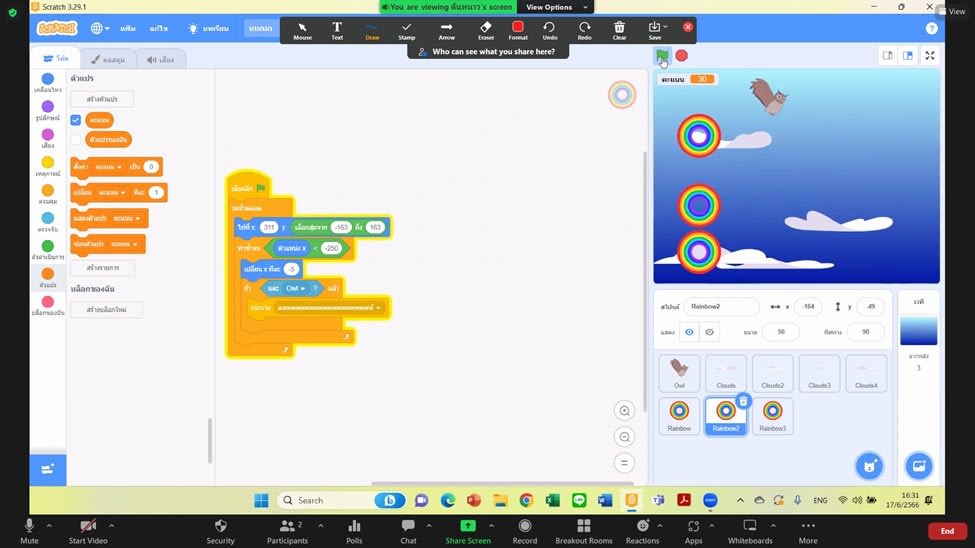Switch to large stage layout
This screenshot has width=975, height=548.
coord(908,55)
